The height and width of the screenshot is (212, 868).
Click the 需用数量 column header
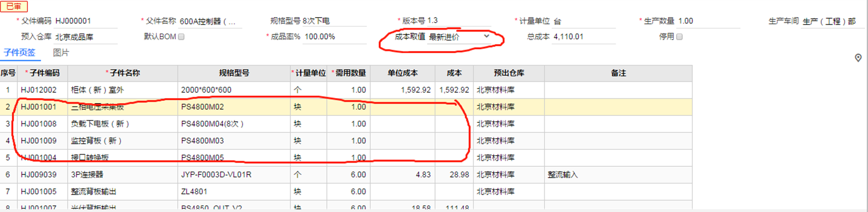348,73
